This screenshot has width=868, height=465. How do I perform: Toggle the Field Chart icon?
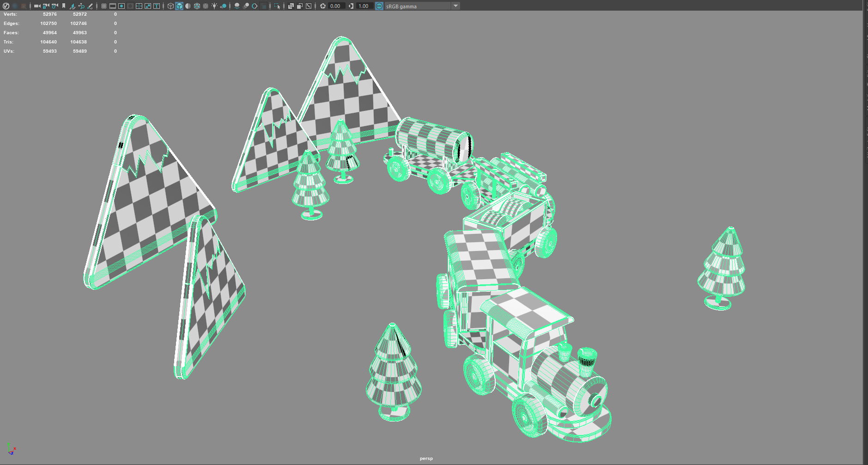click(x=139, y=6)
